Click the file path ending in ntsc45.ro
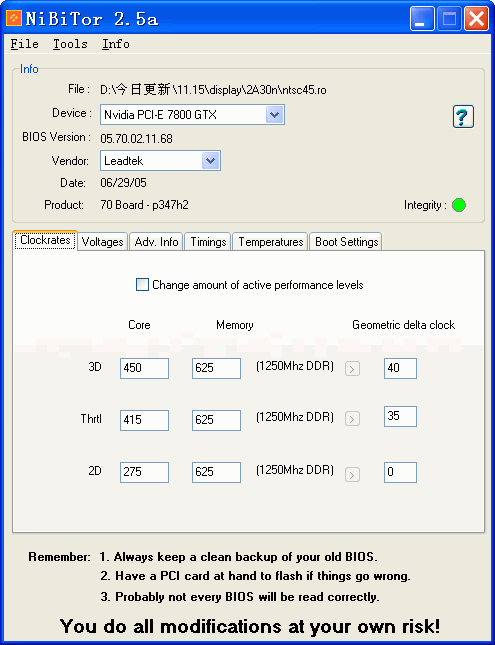Viewport: 495px width, 645px height. [213, 90]
